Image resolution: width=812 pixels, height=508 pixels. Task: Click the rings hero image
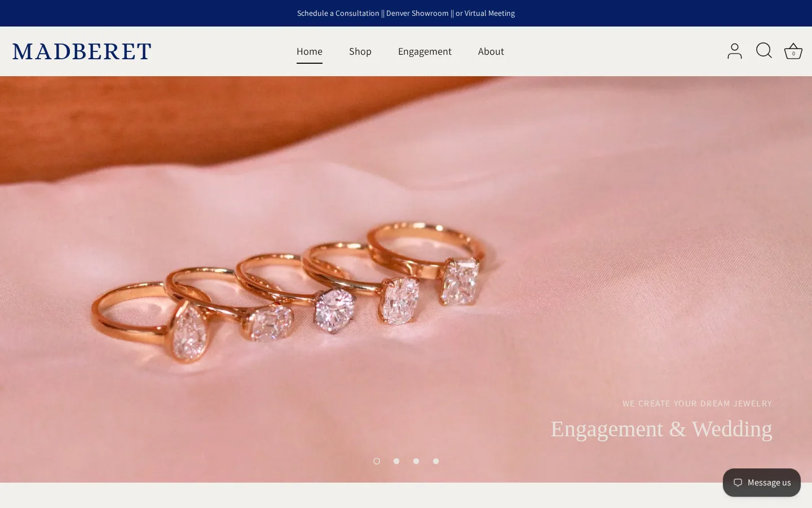point(406,279)
